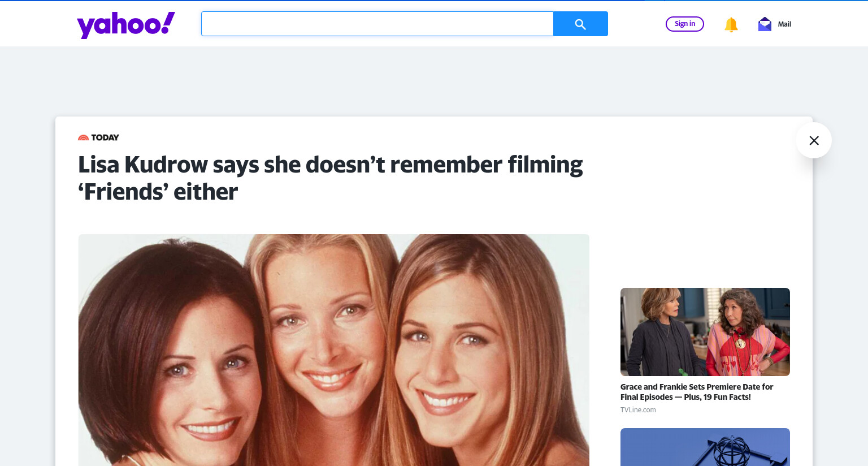Open Grace and Frankie thumbnail image
The height and width of the screenshot is (466, 868).
click(705, 332)
